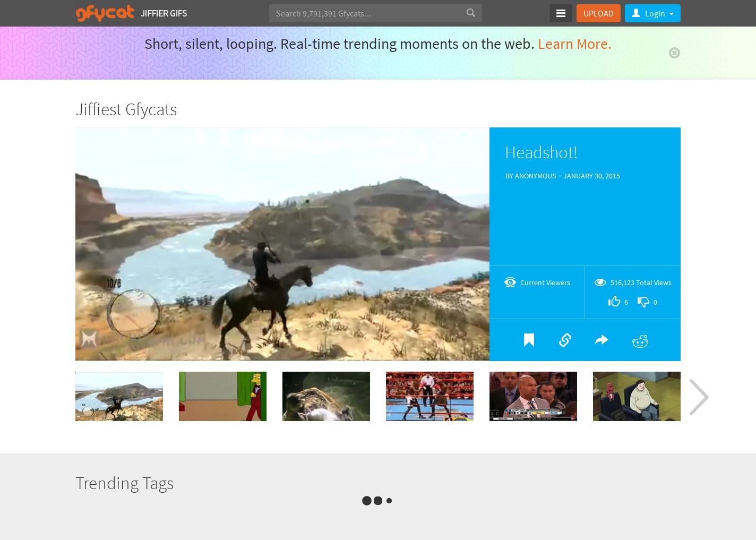
Task: Open the Simpsons cartoon thumbnail
Action: 222,396
